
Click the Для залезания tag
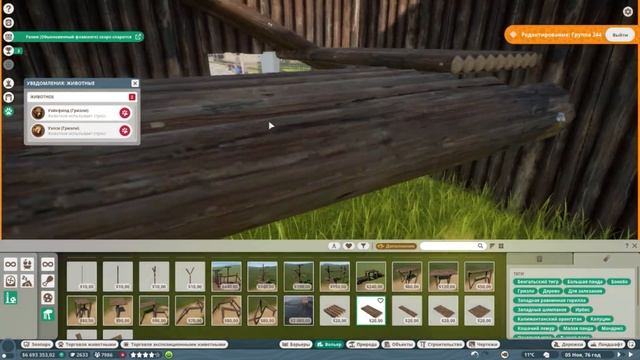click(x=585, y=291)
